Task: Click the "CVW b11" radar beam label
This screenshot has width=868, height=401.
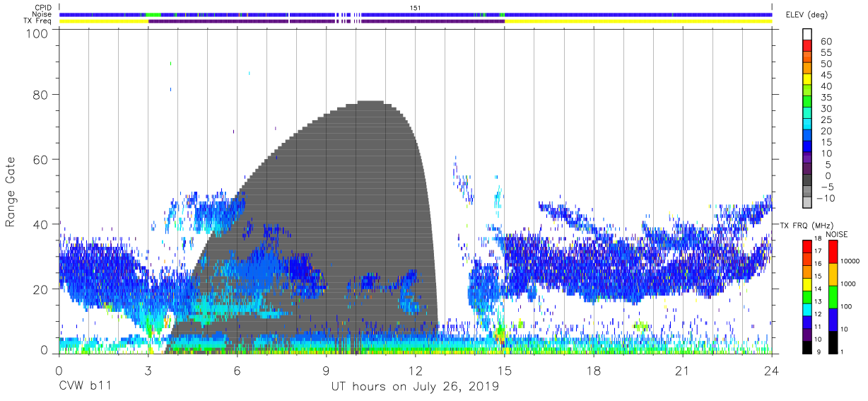Action: pos(84,387)
